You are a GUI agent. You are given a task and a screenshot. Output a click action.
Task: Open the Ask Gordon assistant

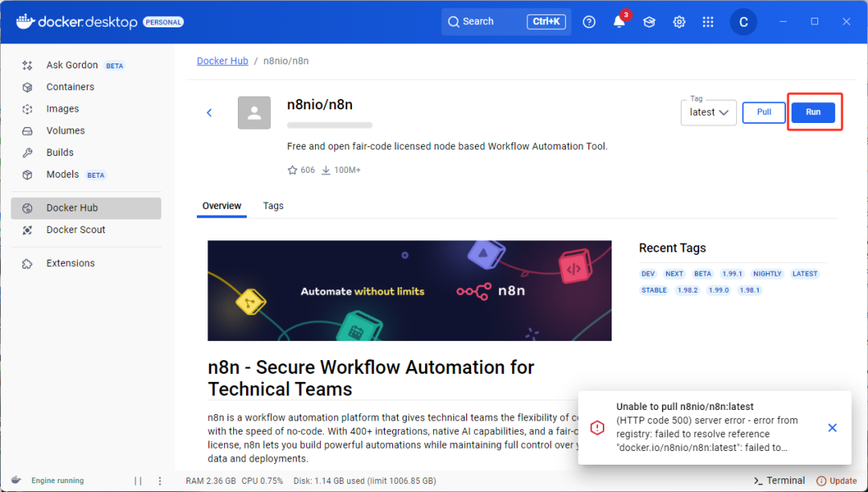(x=86, y=65)
